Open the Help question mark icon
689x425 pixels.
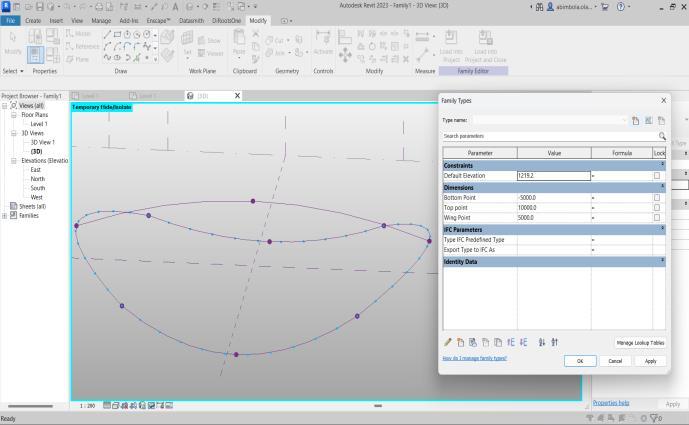coord(620,7)
